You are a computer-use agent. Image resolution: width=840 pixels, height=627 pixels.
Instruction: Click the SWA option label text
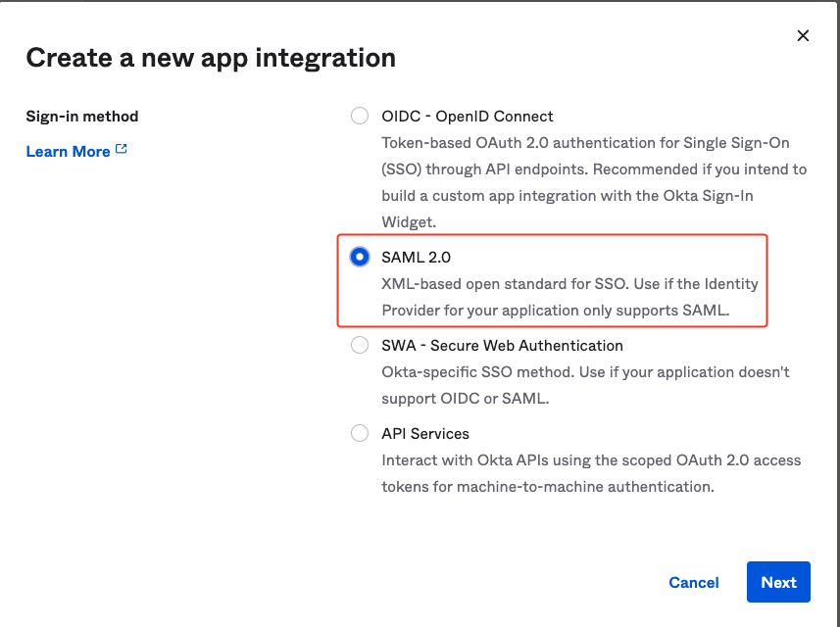(x=502, y=345)
